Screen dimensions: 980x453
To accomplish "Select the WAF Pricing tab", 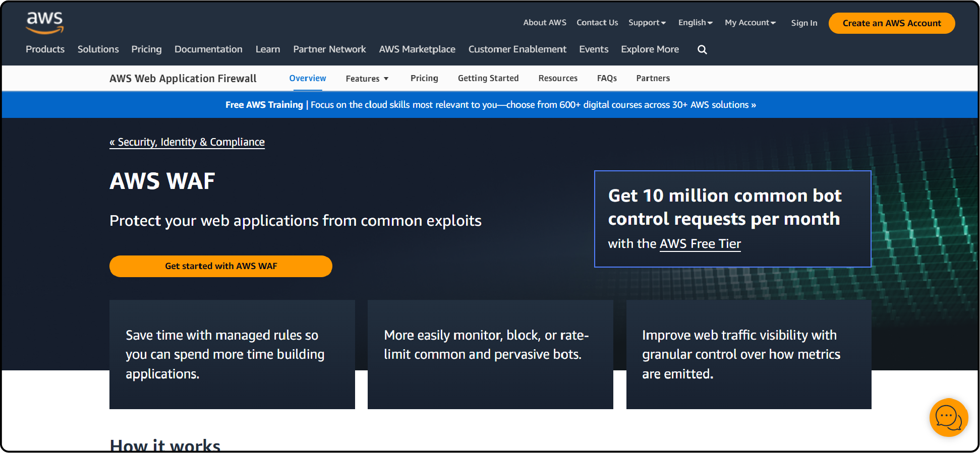I will pyautogui.click(x=424, y=79).
